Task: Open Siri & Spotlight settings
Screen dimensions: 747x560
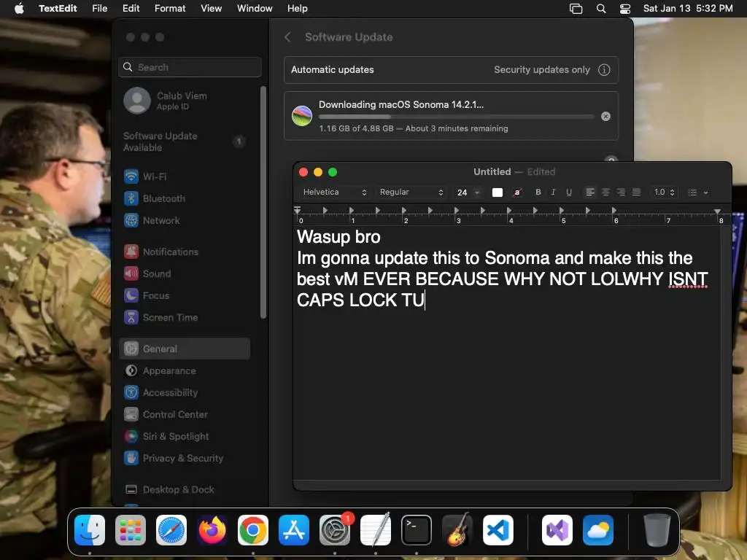Action: [183, 436]
